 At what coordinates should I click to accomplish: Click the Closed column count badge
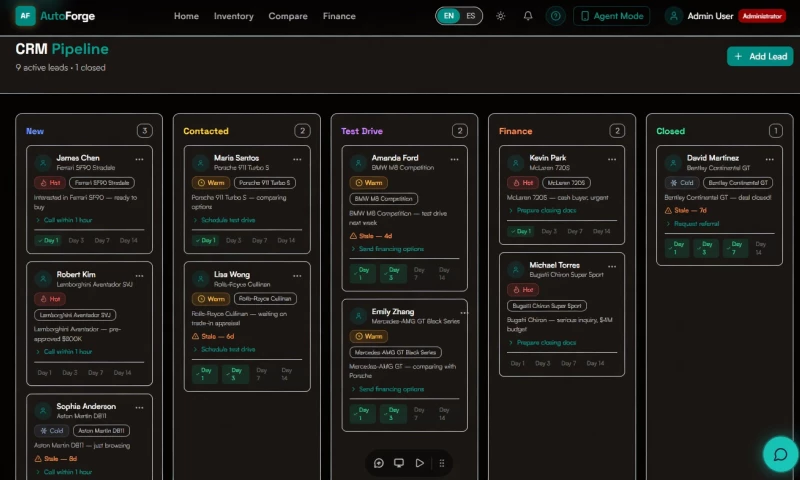click(x=776, y=131)
